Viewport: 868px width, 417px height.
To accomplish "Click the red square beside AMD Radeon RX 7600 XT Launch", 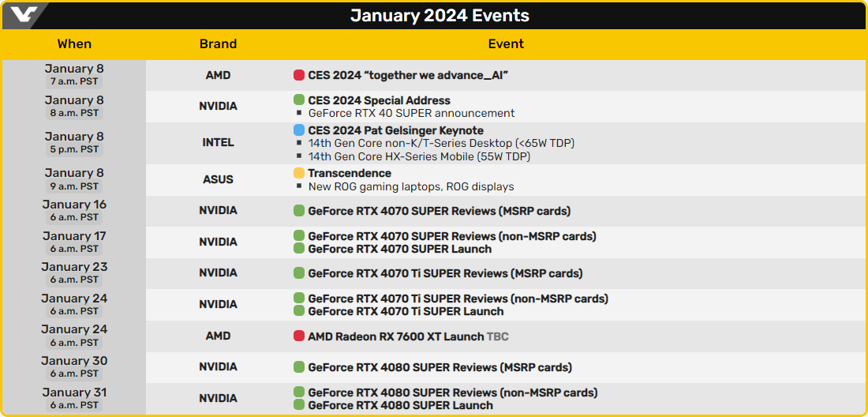I will (299, 336).
